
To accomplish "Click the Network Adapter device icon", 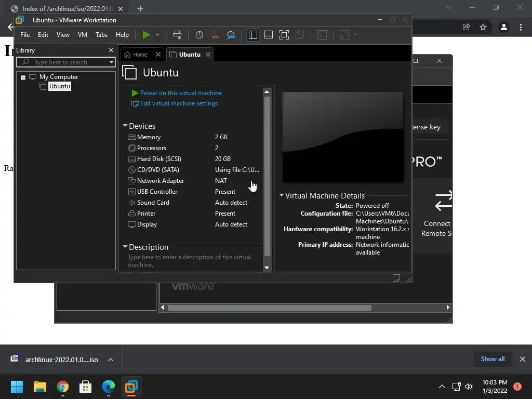I will coord(131,180).
